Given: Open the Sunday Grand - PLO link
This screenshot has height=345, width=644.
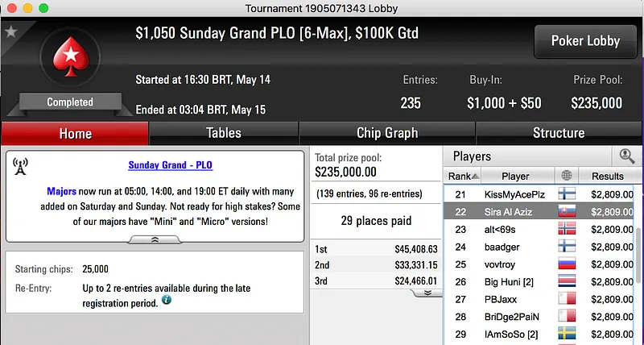Looking at the screenshot, I should 170,165.
